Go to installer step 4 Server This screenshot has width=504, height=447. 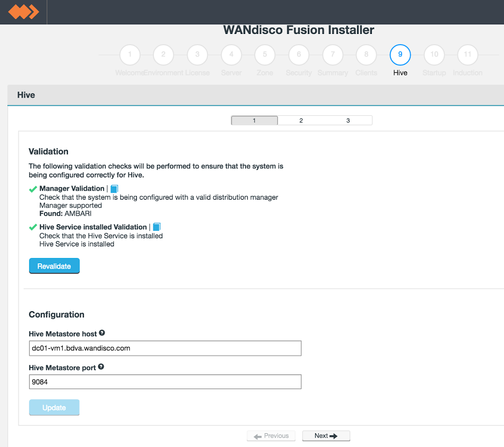point(231,55)
